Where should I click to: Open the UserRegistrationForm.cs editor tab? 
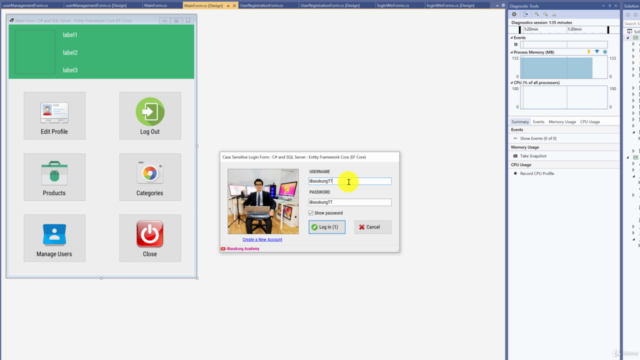pyautogui.click(x=262, y=5)
